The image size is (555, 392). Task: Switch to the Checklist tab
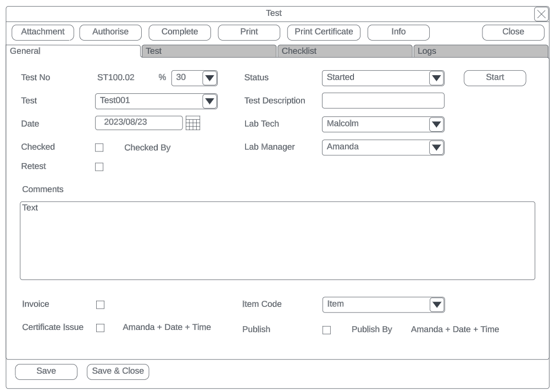[x=344, y=51]
